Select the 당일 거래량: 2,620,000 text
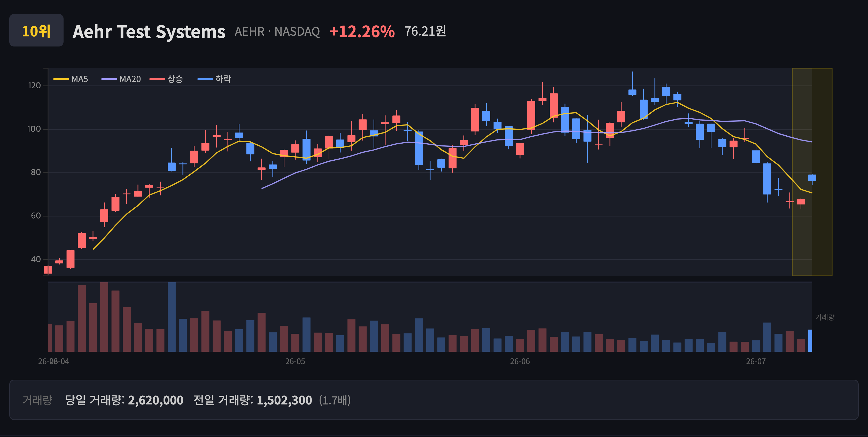 click(x=124, y=400)
